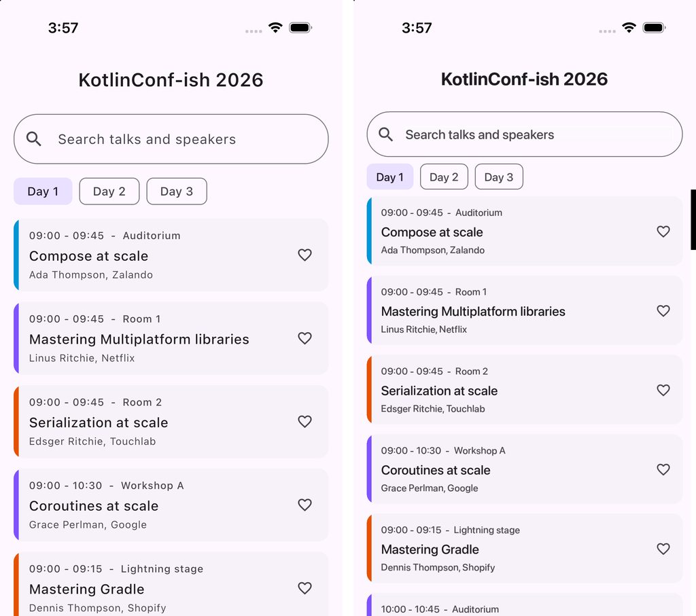
Task: Open 'Mastering Multiplatform libraries' title in left screen
Action: [x=139, y=340]
